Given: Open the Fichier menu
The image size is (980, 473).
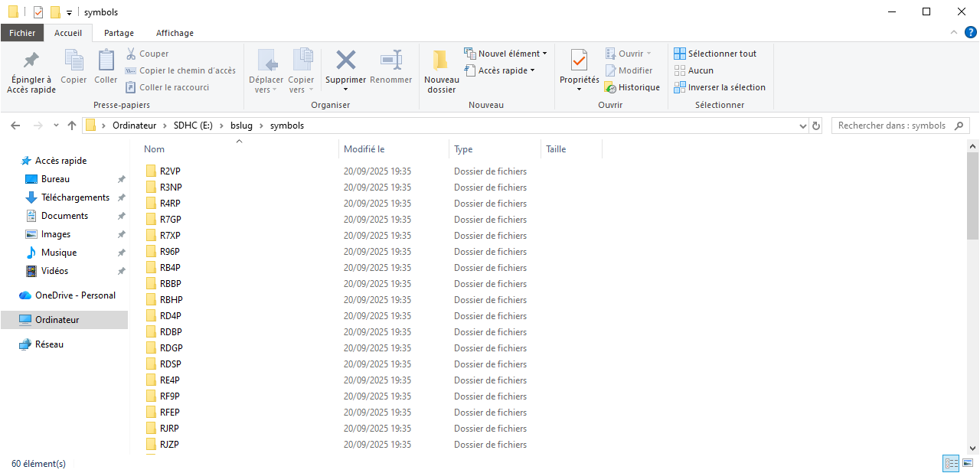Looking at the screenshot, I should click(22, 33).
